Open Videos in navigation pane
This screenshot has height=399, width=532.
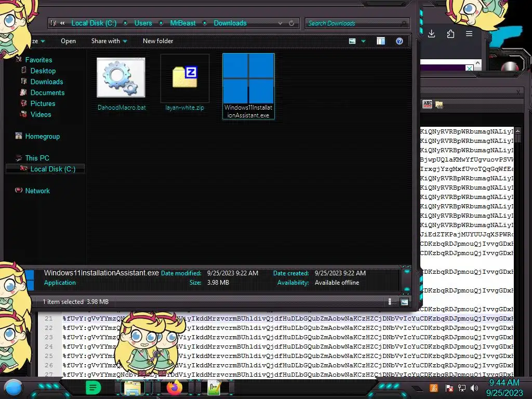click(41, 114)
